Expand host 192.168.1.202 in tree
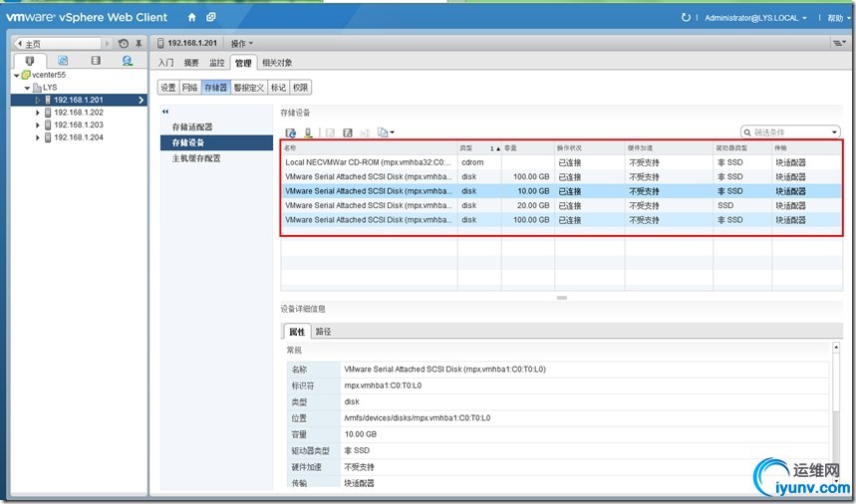Viewport: 856px width, 504px height. pyautogui.click(x=38, y=113)
